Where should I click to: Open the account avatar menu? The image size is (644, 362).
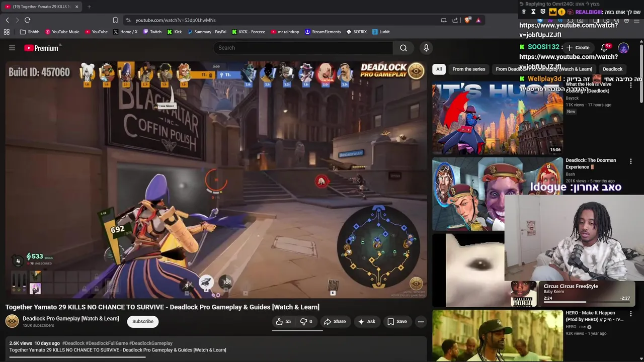pyautogui.click(x=623, y=48)
